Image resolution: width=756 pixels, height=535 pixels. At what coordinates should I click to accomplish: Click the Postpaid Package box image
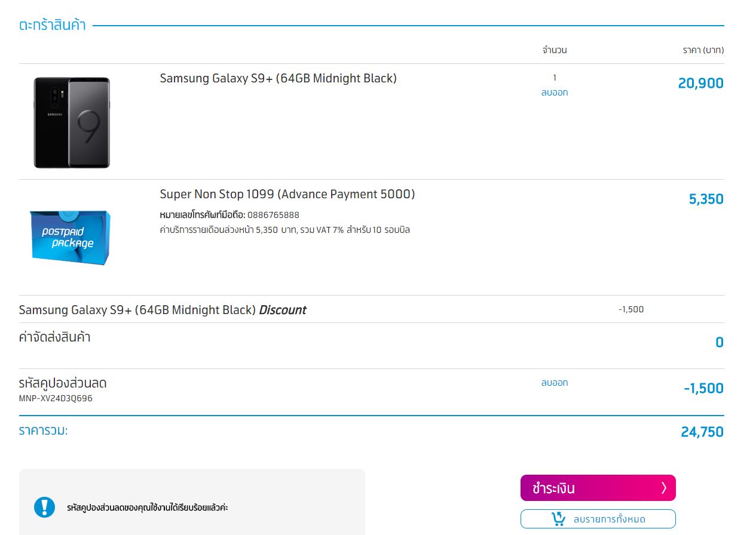(x=69, y=236)
